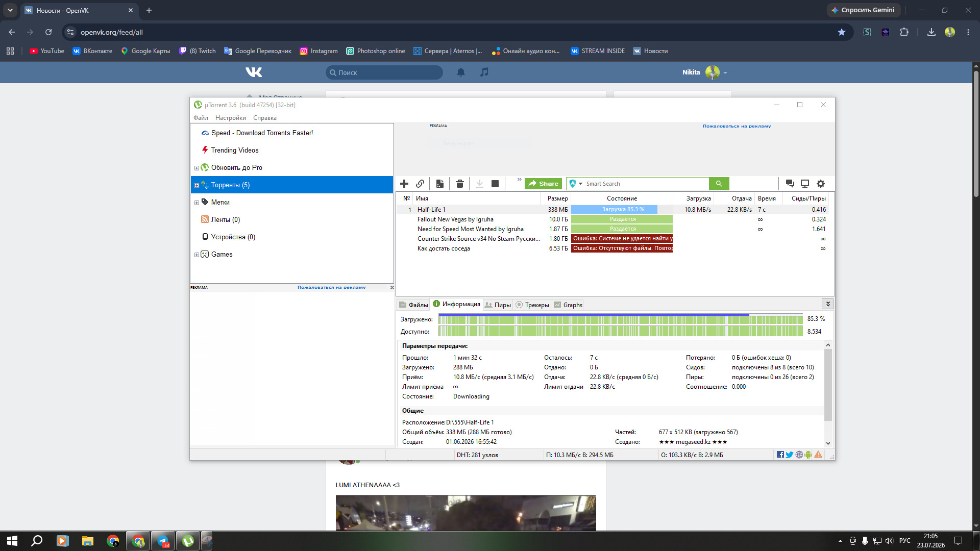Open the OpenVK music note icon

pyautogui.click(x=484, y=72)
